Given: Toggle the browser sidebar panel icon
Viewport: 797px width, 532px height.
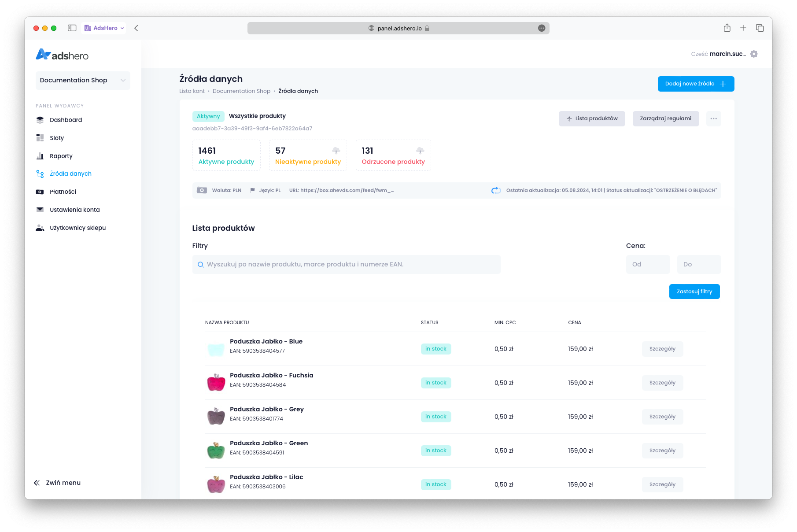Looking at the screenshot, I should coord(72,28).
